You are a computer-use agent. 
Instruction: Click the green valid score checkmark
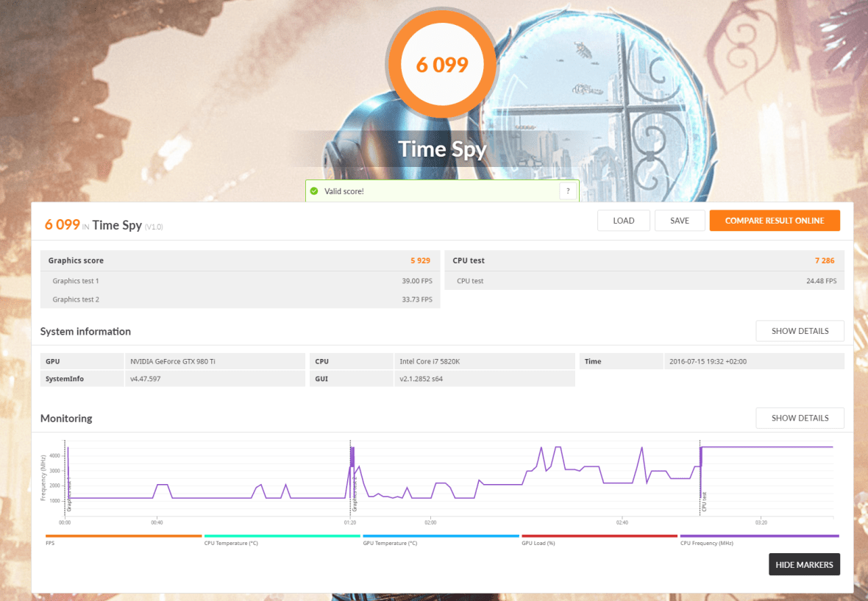316,191
